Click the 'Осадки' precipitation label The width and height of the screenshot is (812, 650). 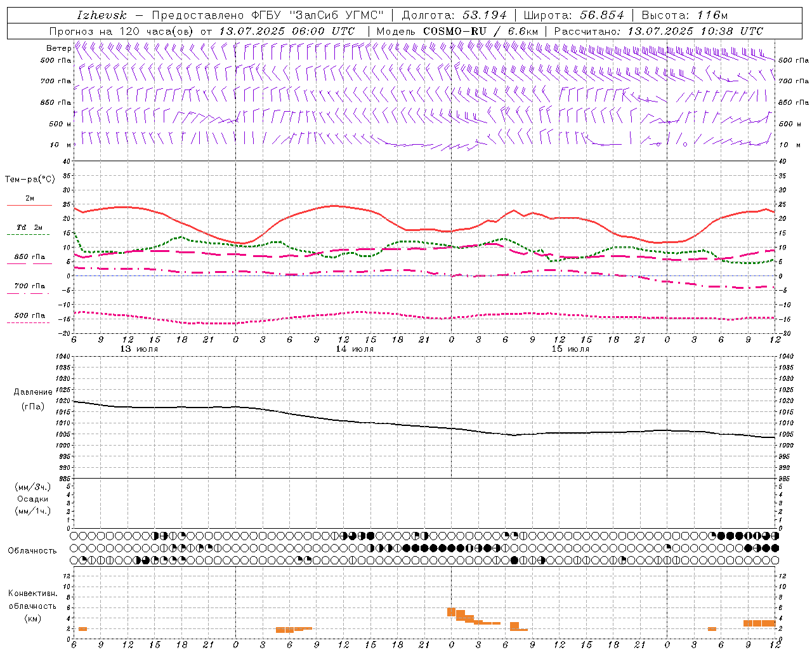point(33,499)
